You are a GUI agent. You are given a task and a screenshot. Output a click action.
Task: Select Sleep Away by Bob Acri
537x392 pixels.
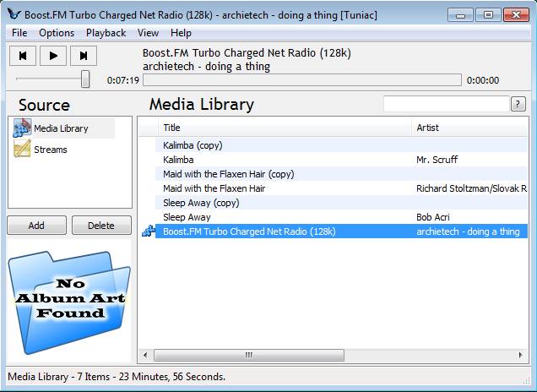(x=341, y=217)
